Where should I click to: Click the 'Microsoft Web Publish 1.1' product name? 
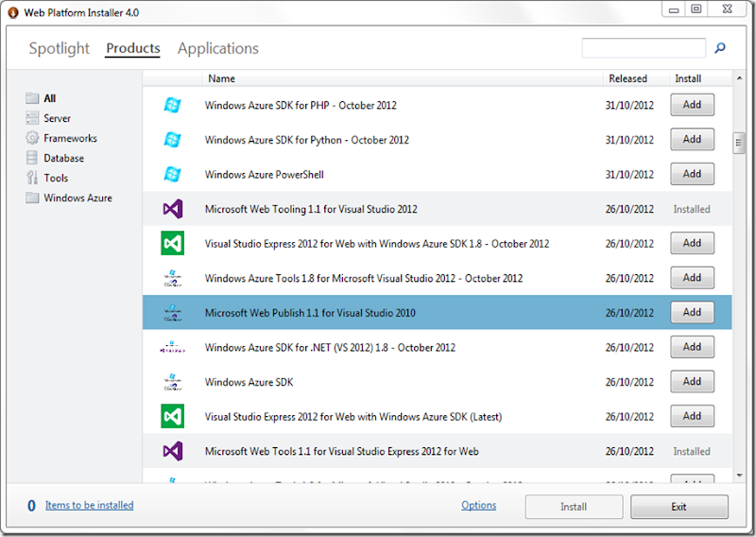pos(310,313)
